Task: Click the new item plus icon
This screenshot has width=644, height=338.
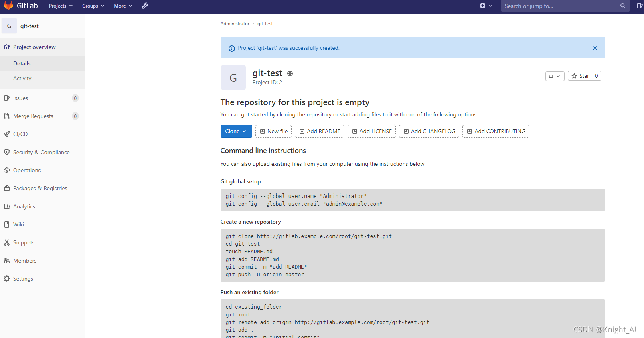Action: [483, 6]
